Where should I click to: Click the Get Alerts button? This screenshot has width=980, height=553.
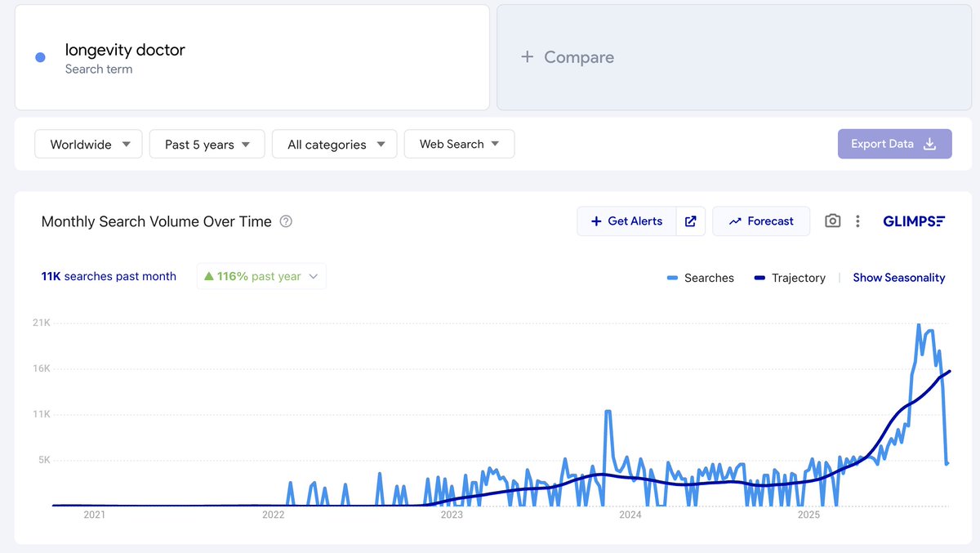point(626,221)
